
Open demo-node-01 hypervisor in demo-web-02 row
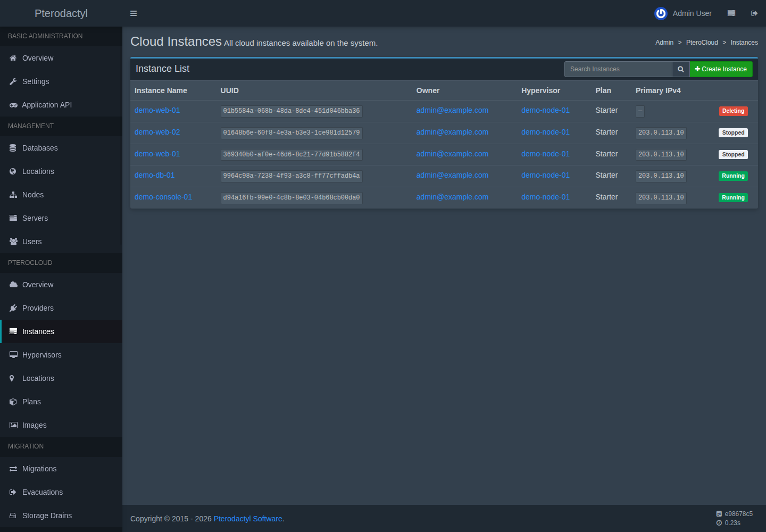click(x=545, y=132)
